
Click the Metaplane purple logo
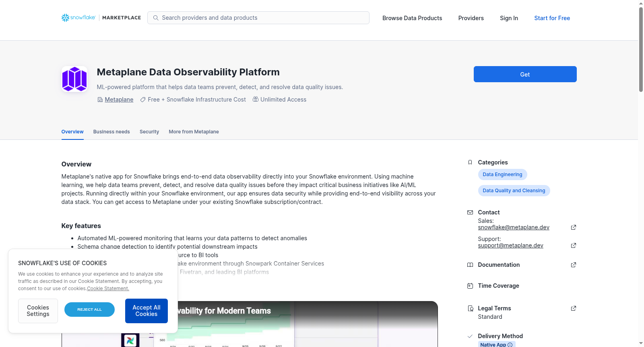click(74, 79)
